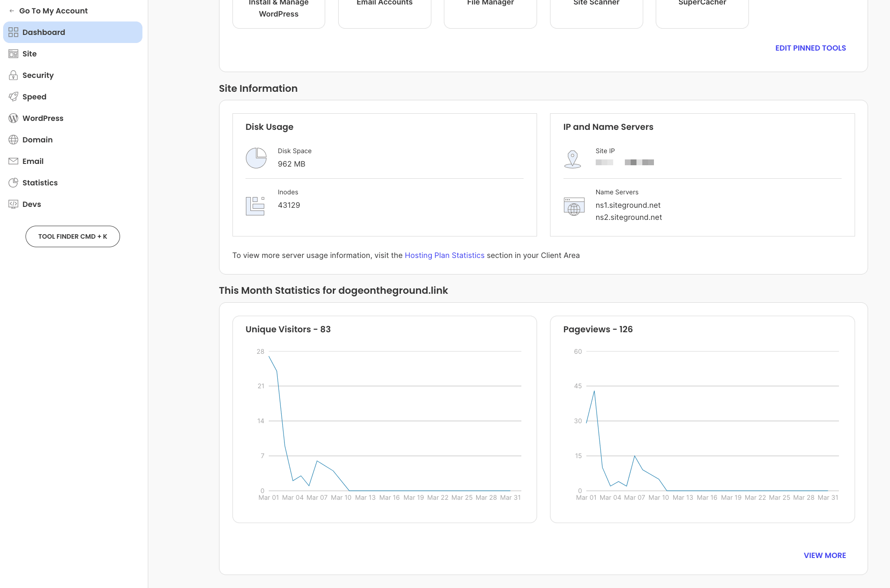Open the Site menu section

point(73,54)
